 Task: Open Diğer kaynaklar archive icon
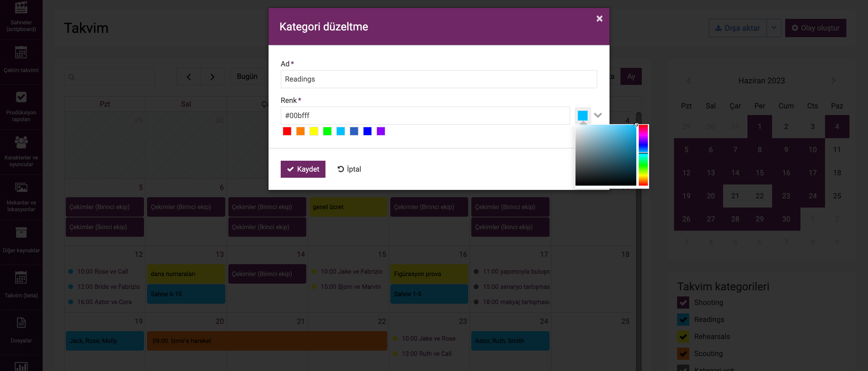21,233
